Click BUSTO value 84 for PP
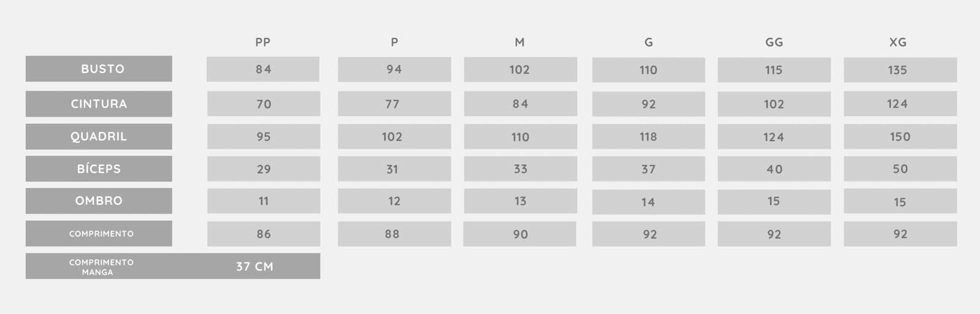Viewport: 980px width, 314px height. click(x=263, y=69)
